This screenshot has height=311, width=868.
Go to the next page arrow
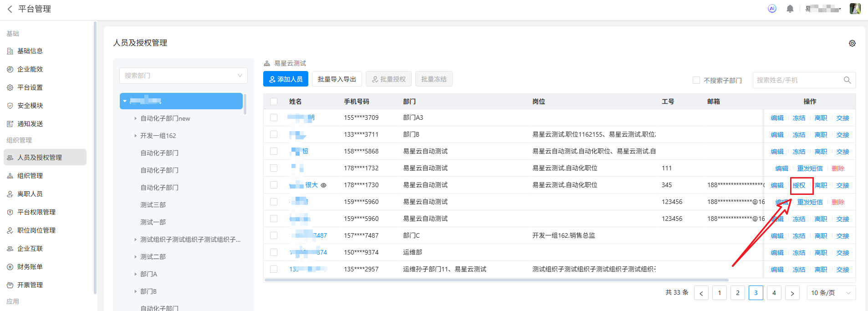(792, 293)
